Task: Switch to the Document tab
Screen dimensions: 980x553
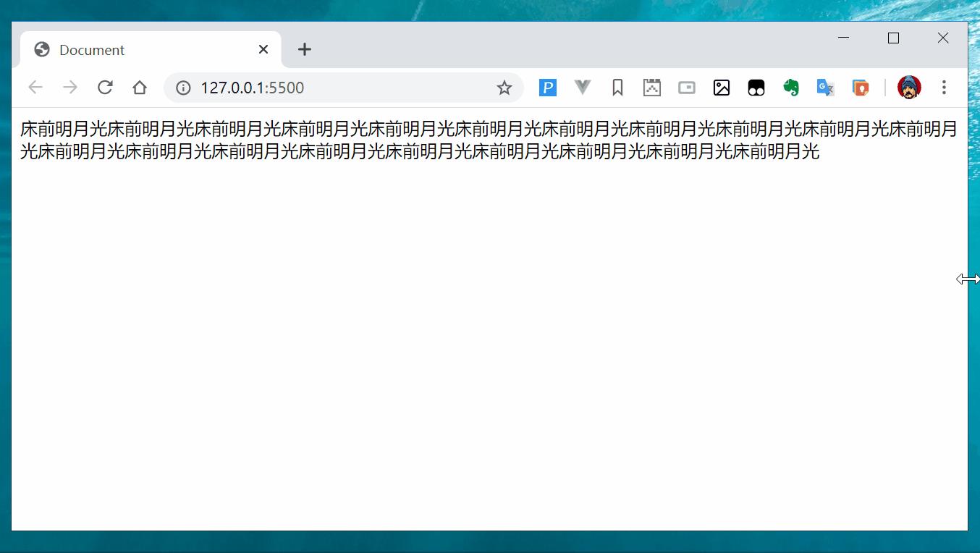Action: point(130,49)
